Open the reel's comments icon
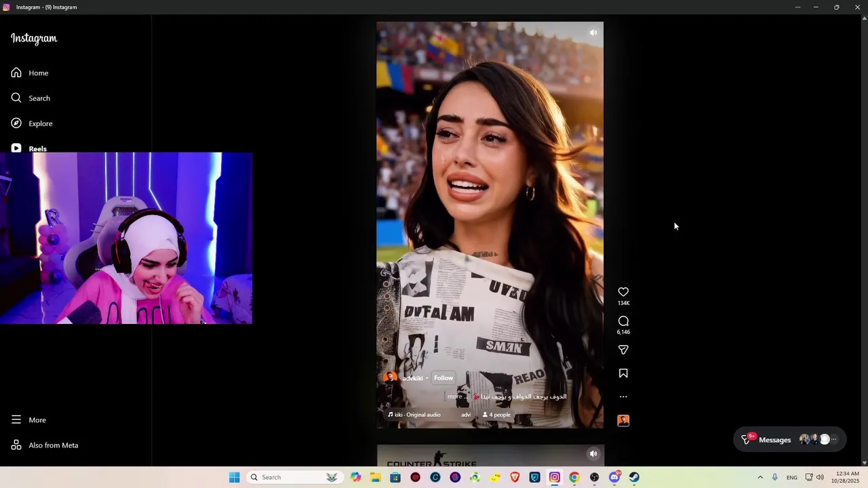This screenshot has width=868, height=488. pyautogui.click(x=623, y=321)
